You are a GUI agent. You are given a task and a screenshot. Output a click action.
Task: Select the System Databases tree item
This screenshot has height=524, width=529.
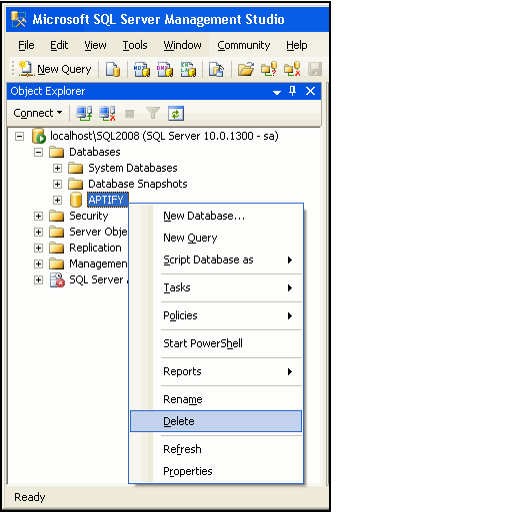(133, 168)
